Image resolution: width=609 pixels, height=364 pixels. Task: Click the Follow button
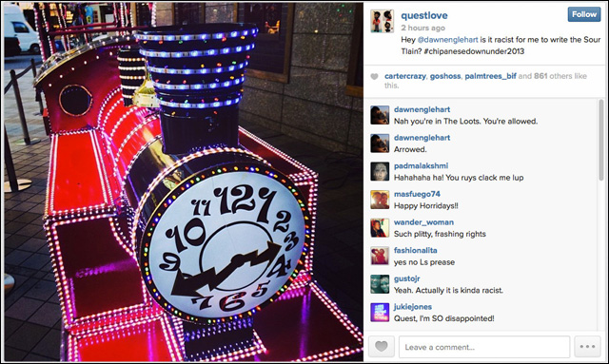tap(584, 14)
